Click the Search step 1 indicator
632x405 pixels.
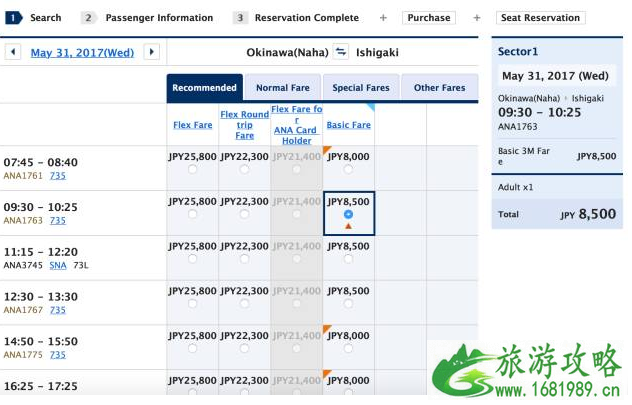pyautogui.click(x=13, y=18)
